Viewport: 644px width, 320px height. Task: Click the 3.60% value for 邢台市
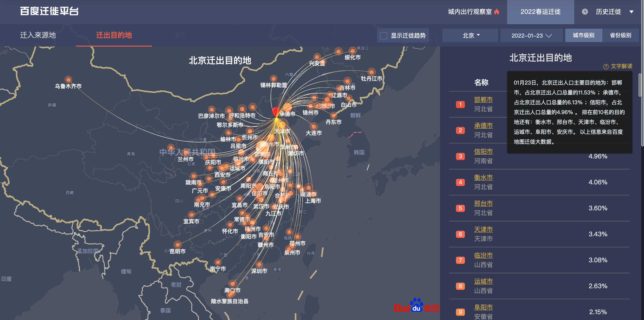(598, 208)
